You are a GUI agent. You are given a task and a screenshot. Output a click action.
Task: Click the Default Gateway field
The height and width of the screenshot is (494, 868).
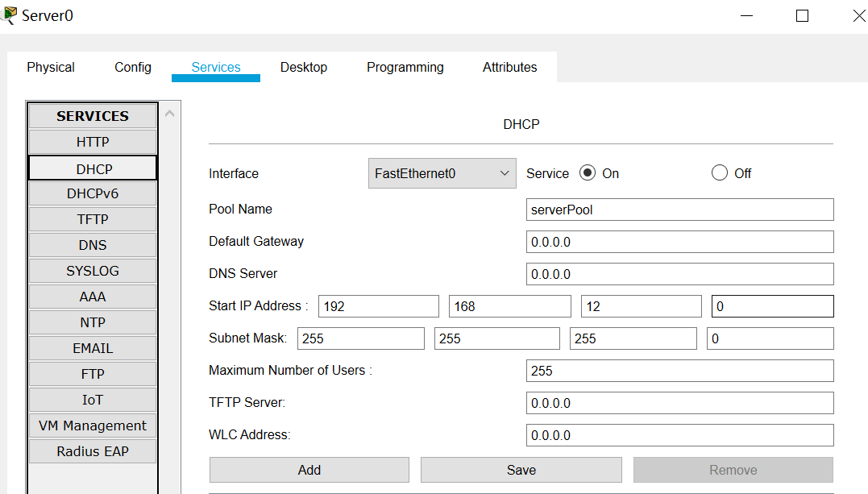[679, 242]
